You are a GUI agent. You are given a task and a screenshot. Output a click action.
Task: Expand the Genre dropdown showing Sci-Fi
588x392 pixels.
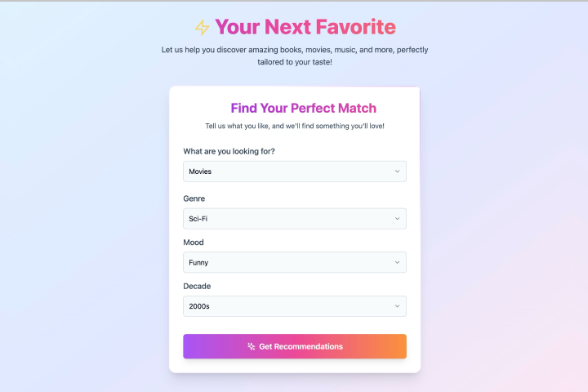[x=294, y=219]
